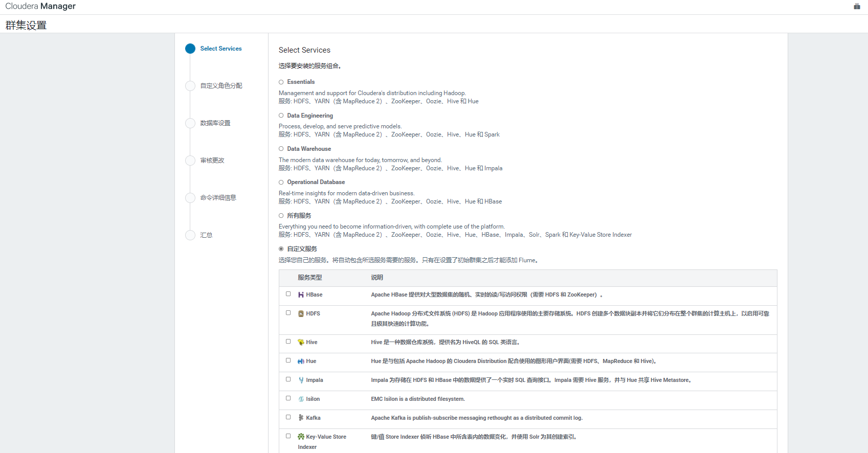Screen dimensions: 868x453
Task: Go to the 自定义角色分配 step
Action: (221, 86)
